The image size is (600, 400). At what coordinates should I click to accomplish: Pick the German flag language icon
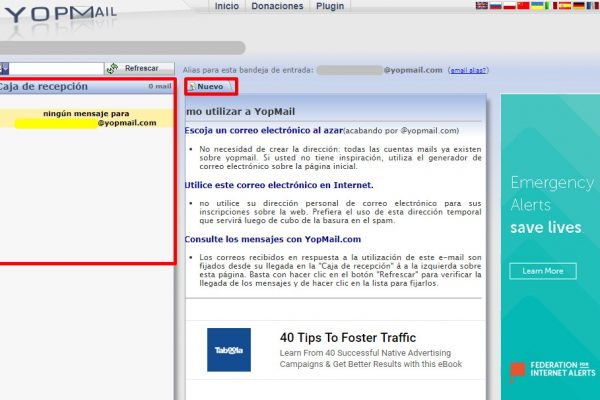tap(579, 5)
